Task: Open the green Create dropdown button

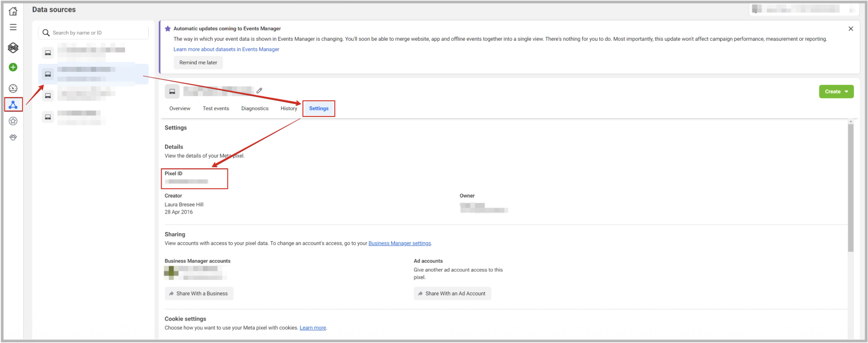Action: tap(836, 92)
